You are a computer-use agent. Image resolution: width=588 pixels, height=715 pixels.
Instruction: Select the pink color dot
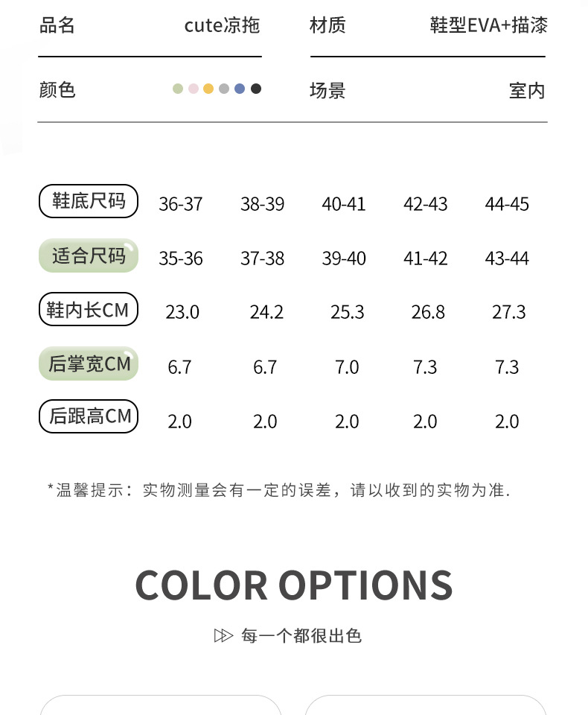coord(194,89)
